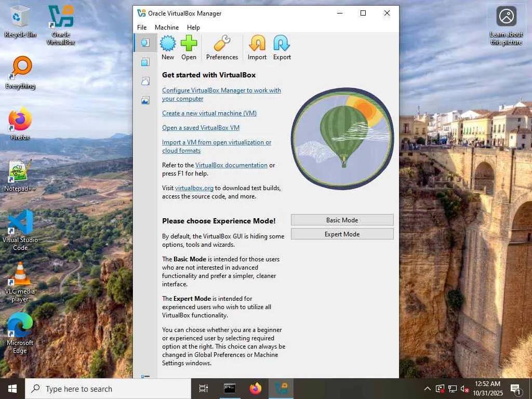The width and height of the screenshot is (532, 399).
Task: Select the Firefox desktop shortcut
Action: click(20, 124)
